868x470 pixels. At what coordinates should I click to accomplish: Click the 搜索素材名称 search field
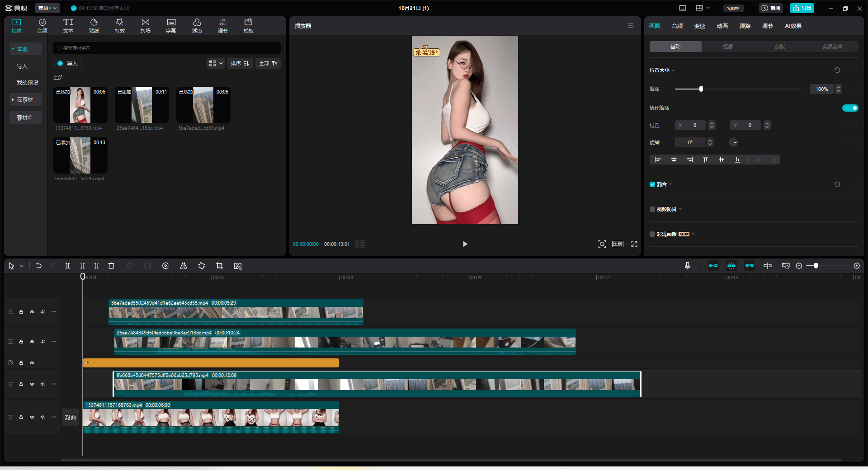tap(167, 48)
